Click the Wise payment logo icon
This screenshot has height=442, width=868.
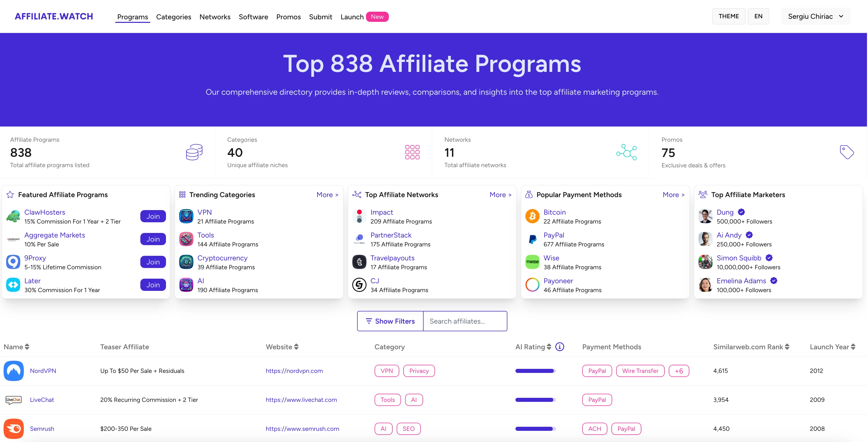tap(532, 262)
